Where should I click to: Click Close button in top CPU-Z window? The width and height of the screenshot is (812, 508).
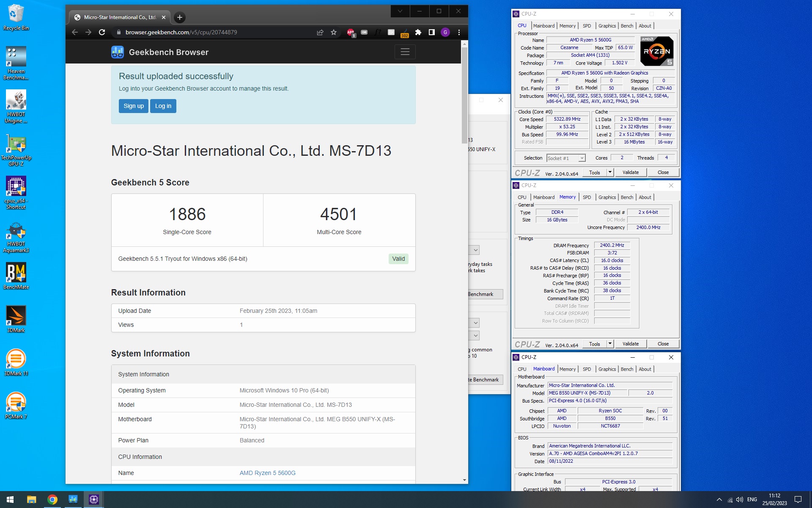point(663,172)
